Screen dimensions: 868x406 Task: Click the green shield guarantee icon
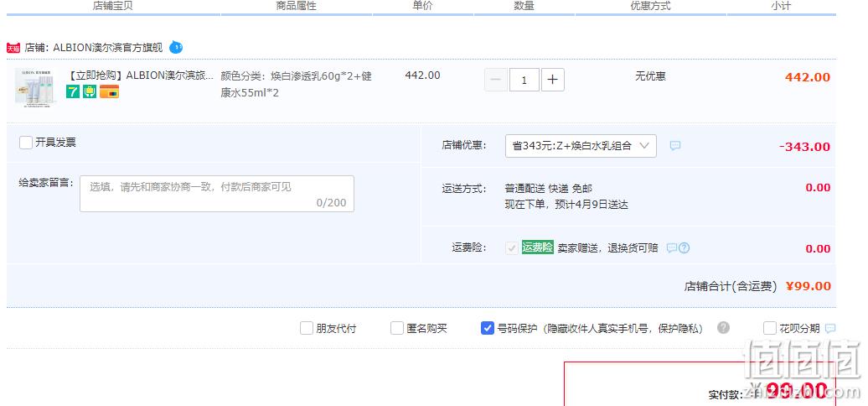coord(90,92)
